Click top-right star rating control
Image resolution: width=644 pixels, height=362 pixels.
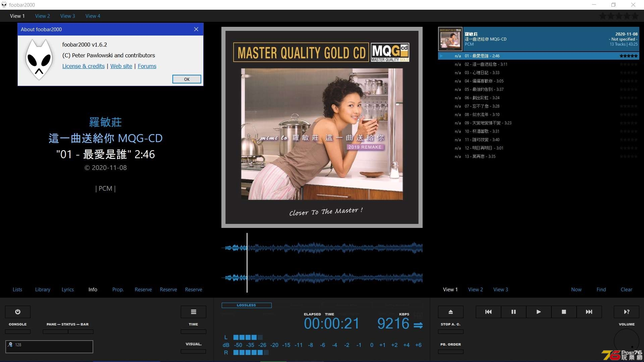pyautogui.click(x=619, y=16)
